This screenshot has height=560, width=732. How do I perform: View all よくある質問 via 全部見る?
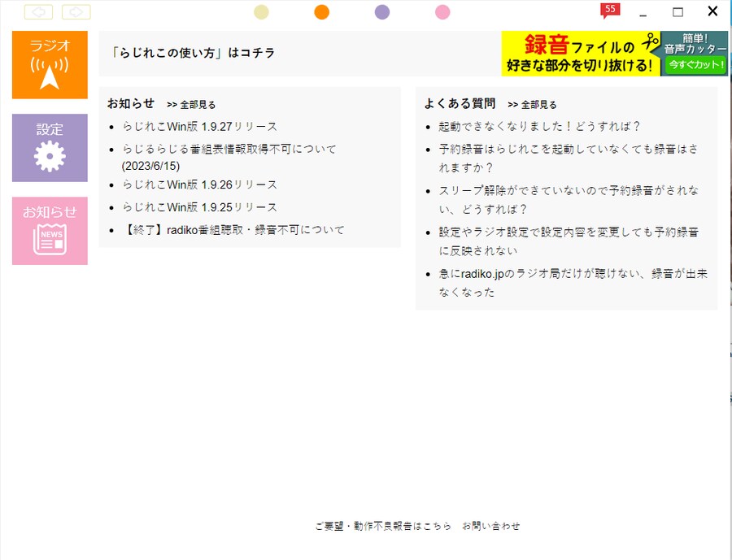click(532, 105)
